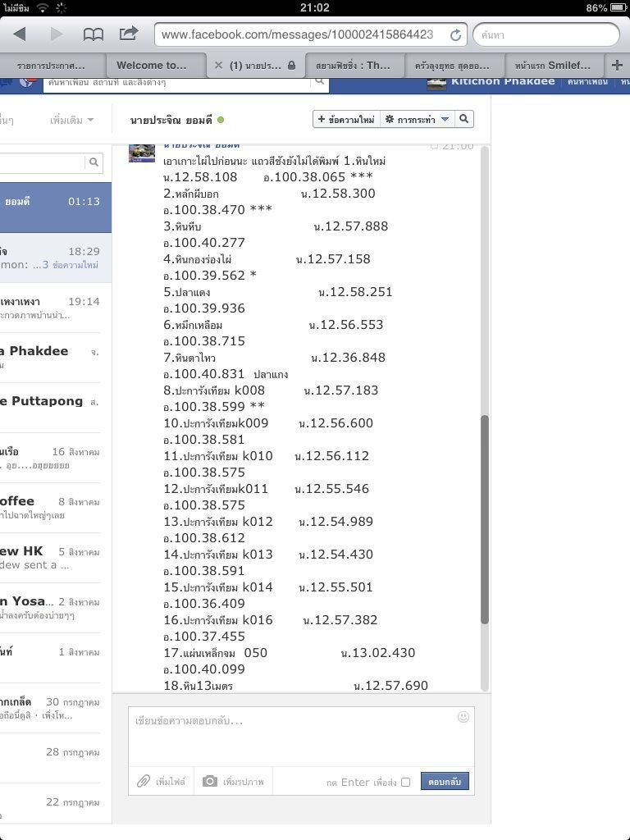This screenshot has width=630, height=840.
Task: Enable the press Enter to send checkbox
Action: click(x=405, y=782)
